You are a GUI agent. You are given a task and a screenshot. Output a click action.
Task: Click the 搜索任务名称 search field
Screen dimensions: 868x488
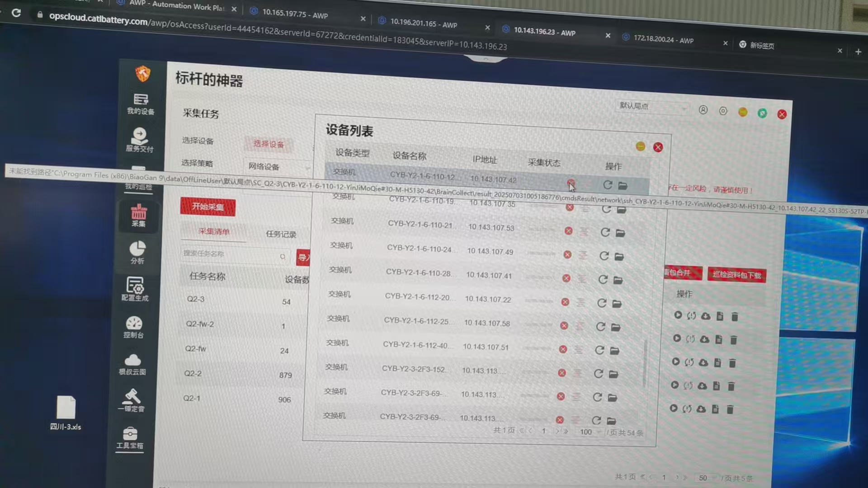coord(231,254)
